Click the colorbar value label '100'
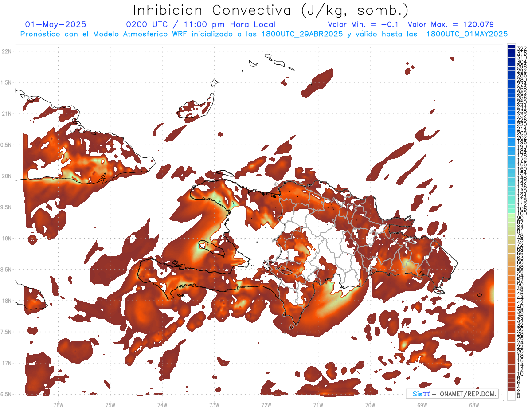532x411 pixels. click(522, 214)
